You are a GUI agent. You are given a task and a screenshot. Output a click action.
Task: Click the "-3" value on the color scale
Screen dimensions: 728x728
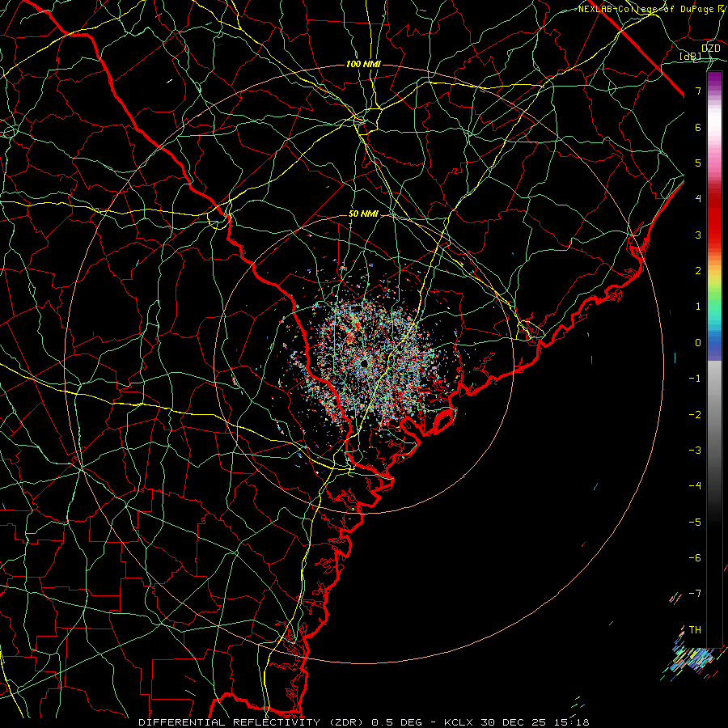click(x=695, y=451)
